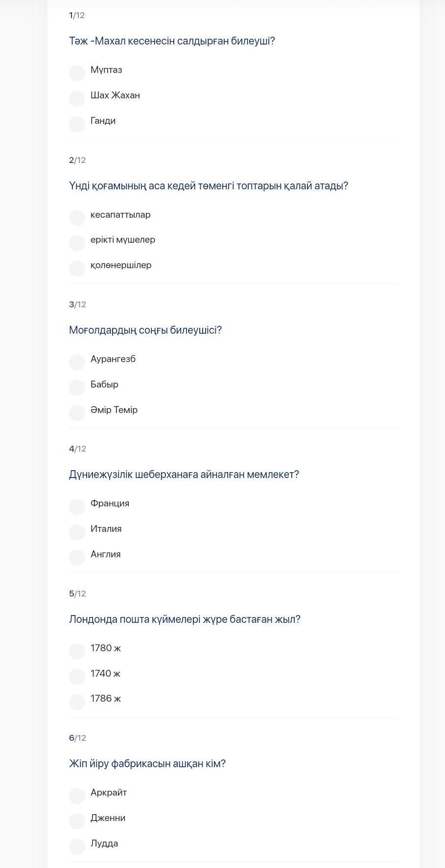Screen dimensions: 445x868
Task: Pick Әмір Темір as the answer
Action: [77, 413]
